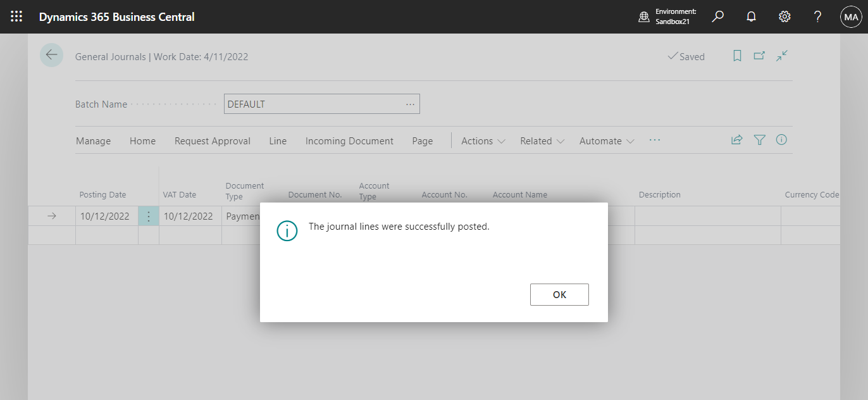Open the Request Approval menu
868x400 pixels.
(x=212, y=141)
